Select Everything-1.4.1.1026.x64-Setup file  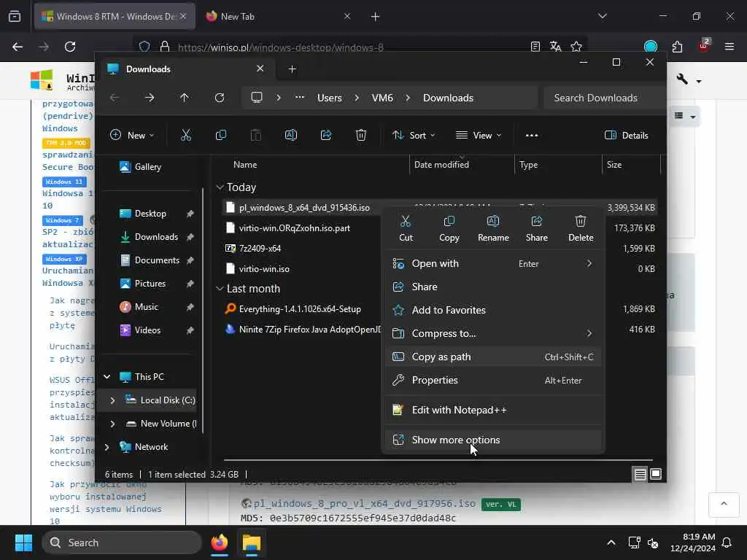[300, 308]
